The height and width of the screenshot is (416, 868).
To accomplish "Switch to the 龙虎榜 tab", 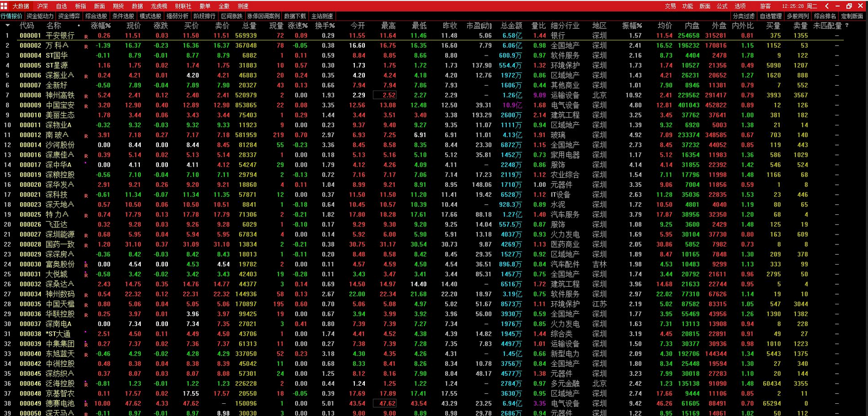I will click(x=159, y=6).
